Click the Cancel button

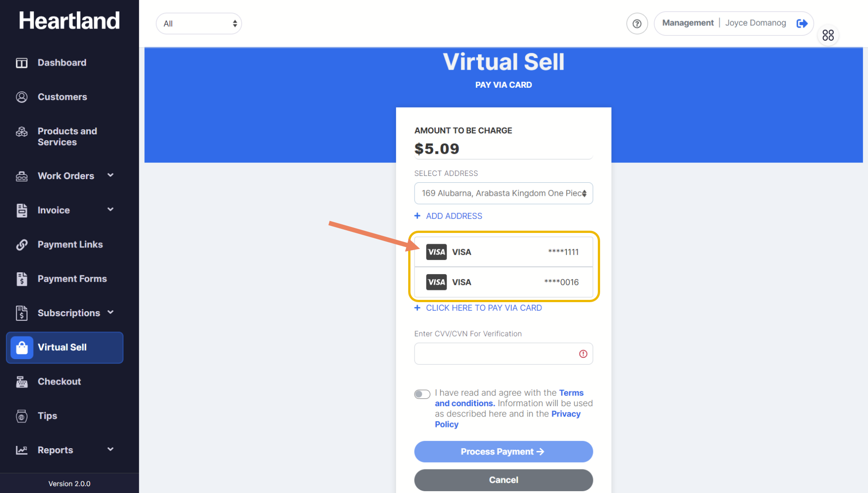point(503,480)
